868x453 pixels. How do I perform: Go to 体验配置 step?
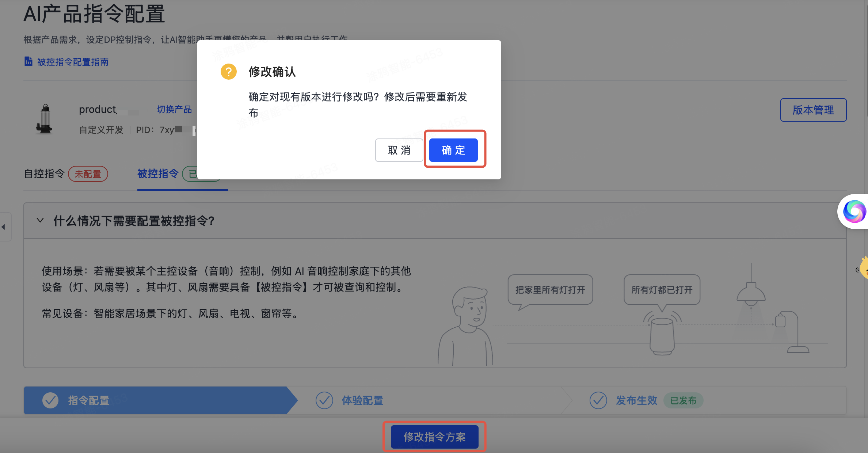coord(363,401)
